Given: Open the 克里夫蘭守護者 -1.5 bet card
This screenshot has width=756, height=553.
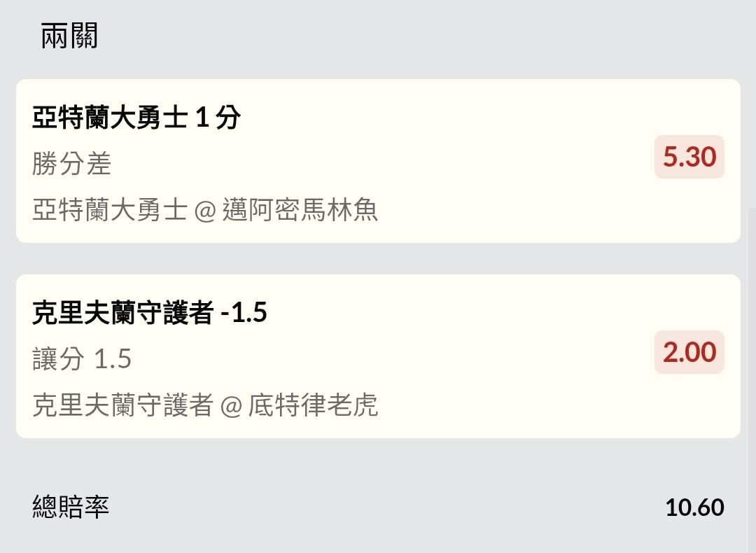Looking at the screenshot, I should tap(378, 356).
